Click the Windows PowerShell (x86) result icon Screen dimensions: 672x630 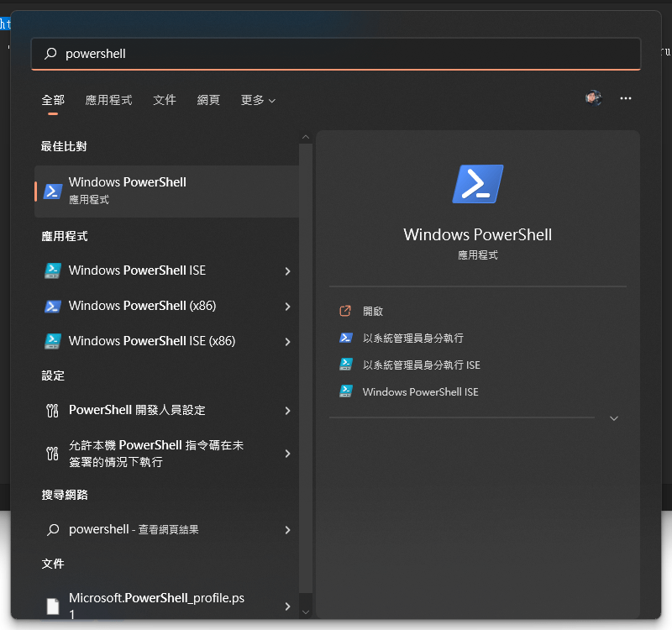pyautogui.click(x=53, y=306)
